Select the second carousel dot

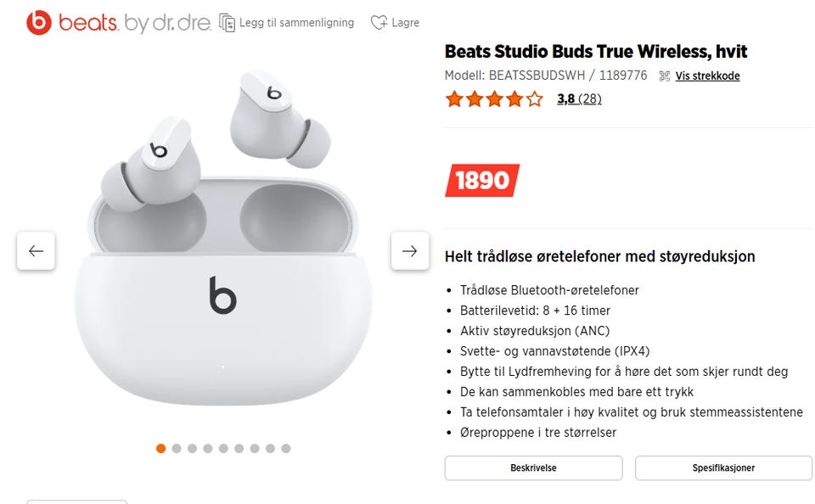click(177, 448)
